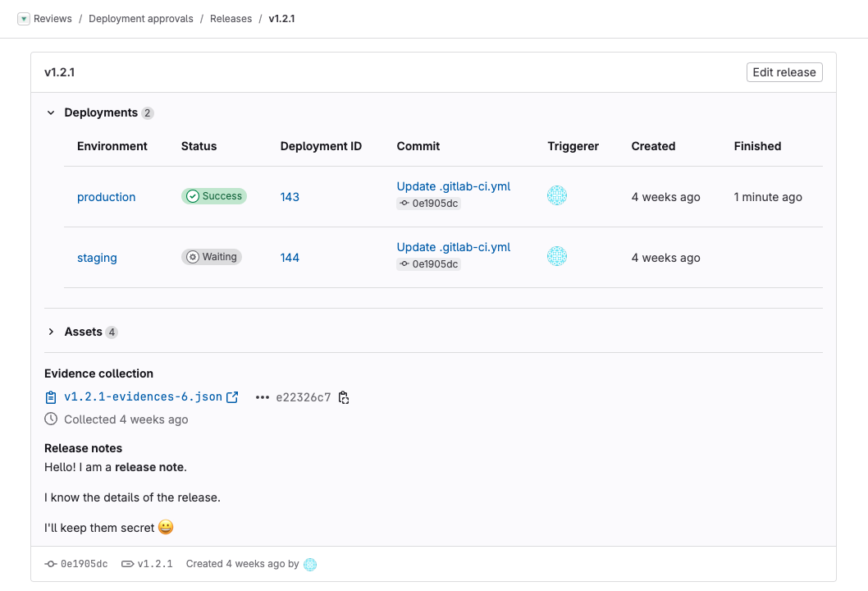Navigate to the Deployment approvals breadcrumb

pos(140,18)
